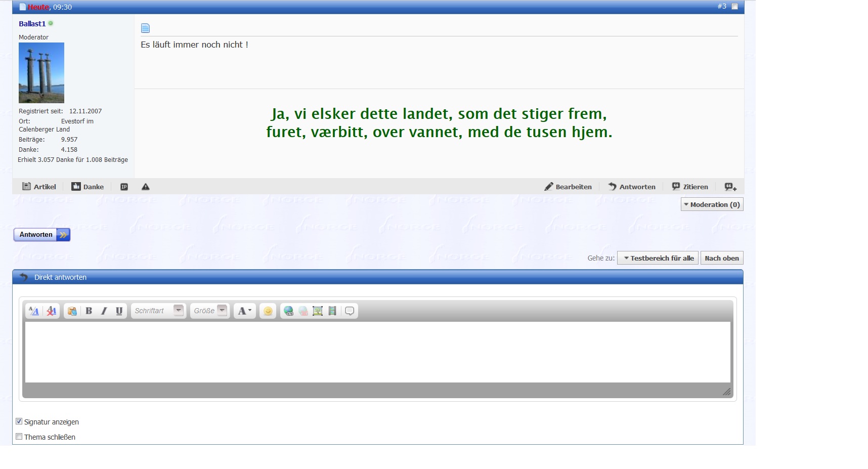Open the text color picker
Image resolution: width=868 pixels, height=469 pixels.
244,311
